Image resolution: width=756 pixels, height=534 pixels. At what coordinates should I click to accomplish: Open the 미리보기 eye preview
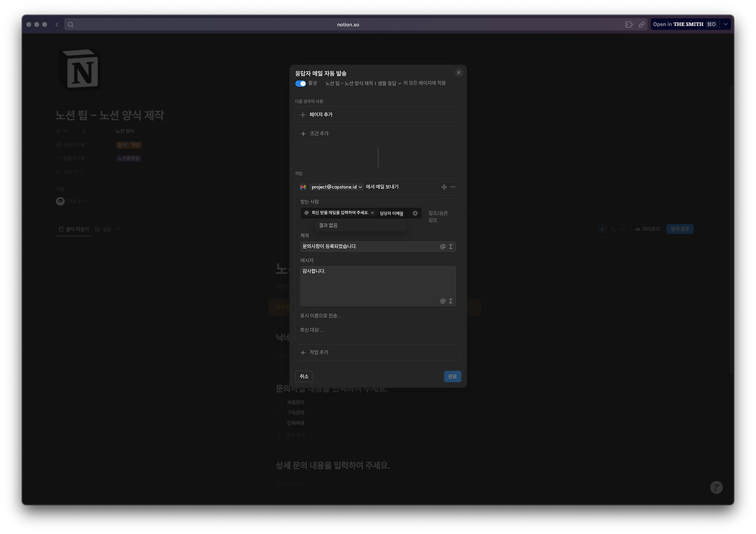[x=647, y=229]
